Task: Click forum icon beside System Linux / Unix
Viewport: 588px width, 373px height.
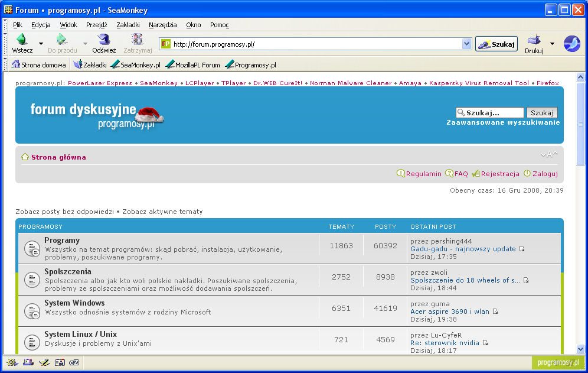Action: click(32, 342)
